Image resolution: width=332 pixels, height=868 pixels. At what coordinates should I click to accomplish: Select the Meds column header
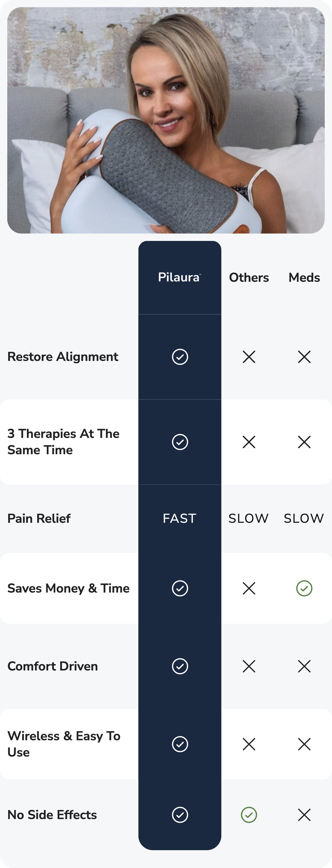304,278
